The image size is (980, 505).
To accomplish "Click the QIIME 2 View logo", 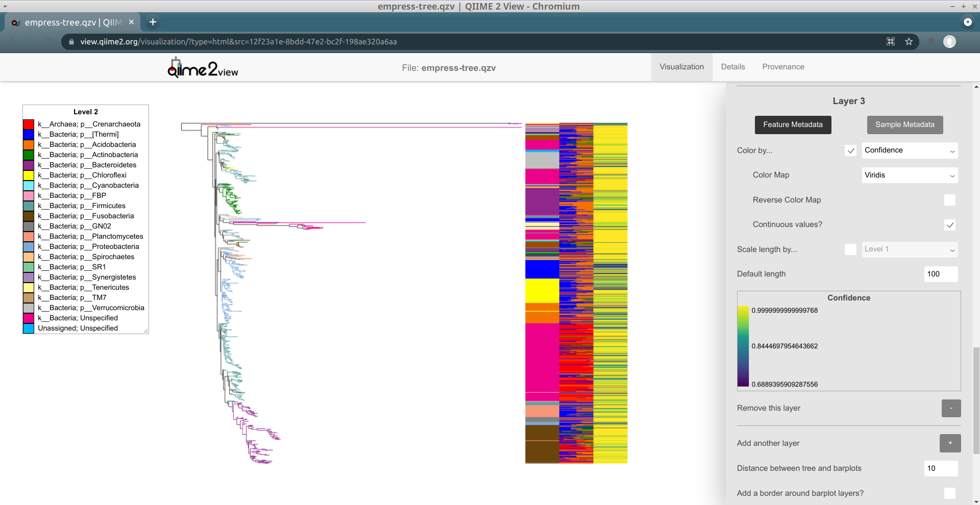I will pyautogui.click(x=202, y=67).
